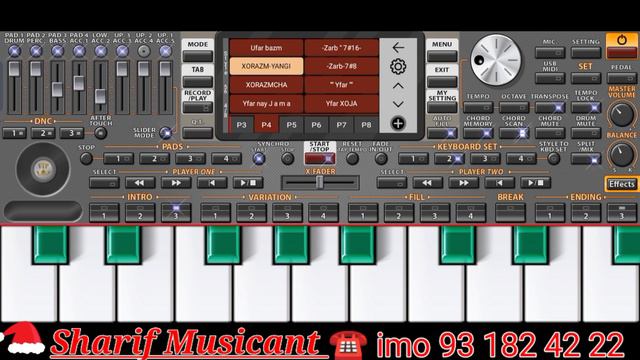Select style Yfar XOJA
The height and width of the screenshot is (360, 640).
click(x=341, y=104)
